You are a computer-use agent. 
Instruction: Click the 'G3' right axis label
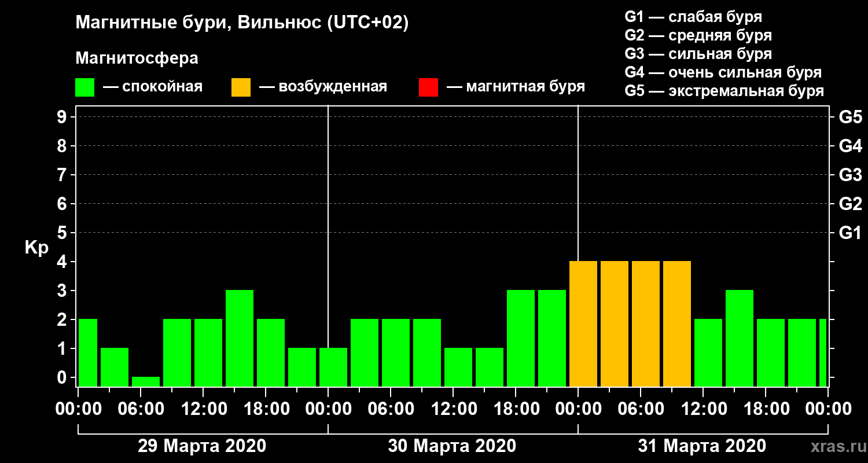pos(850,175)
